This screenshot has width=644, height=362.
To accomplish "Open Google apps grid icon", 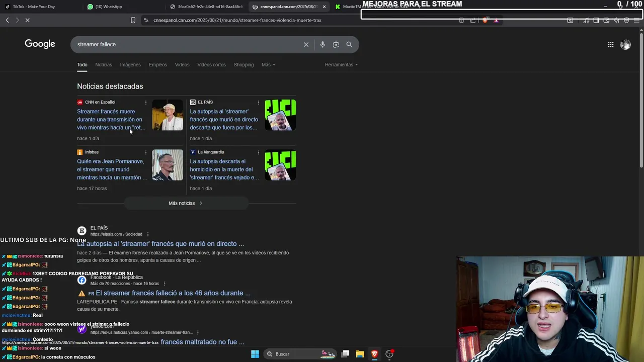I will [610, 45].
